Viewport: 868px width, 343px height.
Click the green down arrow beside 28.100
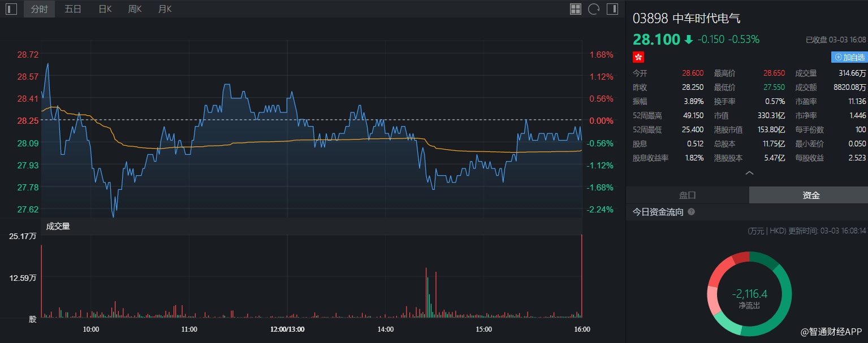point(688,40)
